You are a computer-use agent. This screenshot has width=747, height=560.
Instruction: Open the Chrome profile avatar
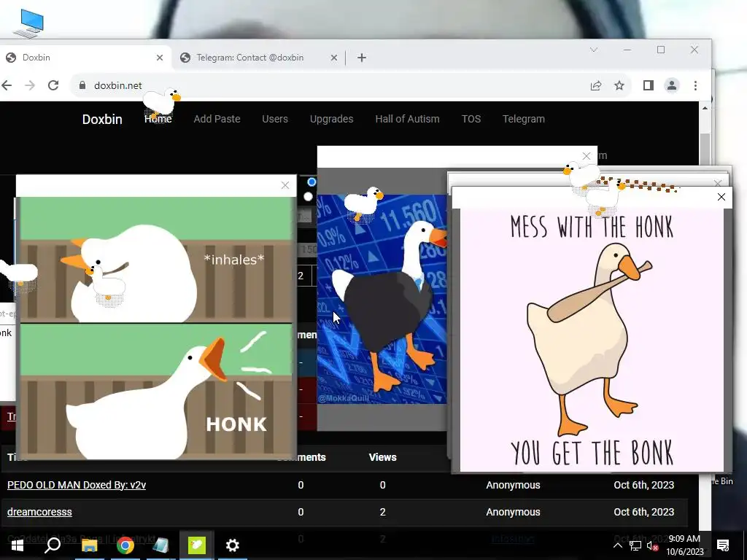point(672,85)
